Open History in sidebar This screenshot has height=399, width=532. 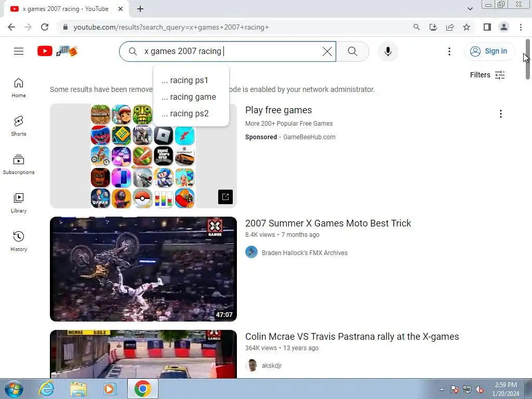(19, 241)
